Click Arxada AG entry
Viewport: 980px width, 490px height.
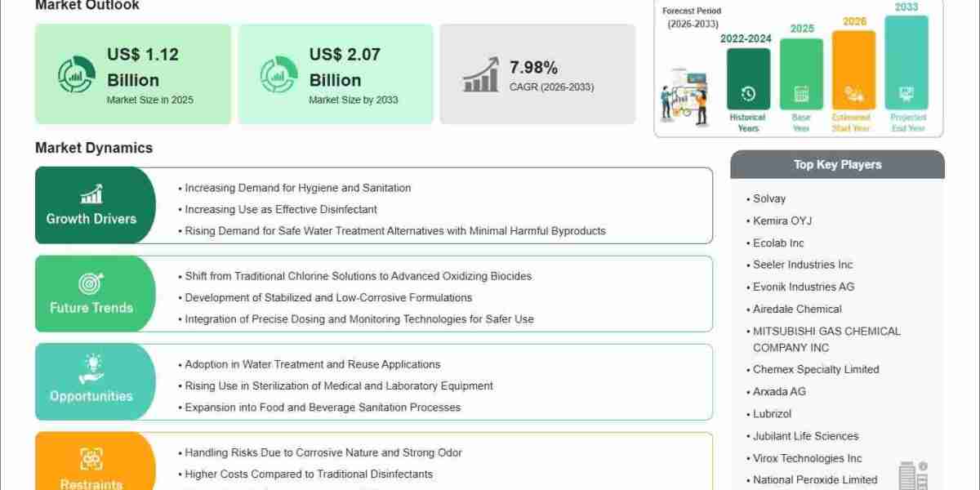pos(779,391)
